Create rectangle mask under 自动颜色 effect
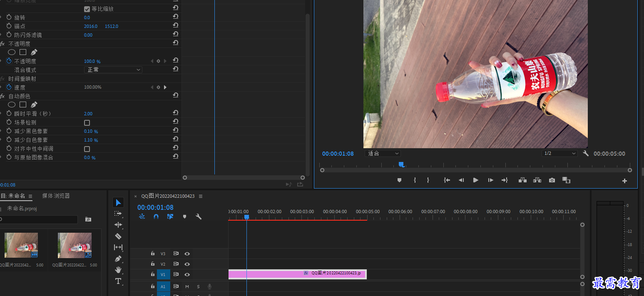This screenshot has height=296, width=644. pyautogui.click(x=23, y=104)
